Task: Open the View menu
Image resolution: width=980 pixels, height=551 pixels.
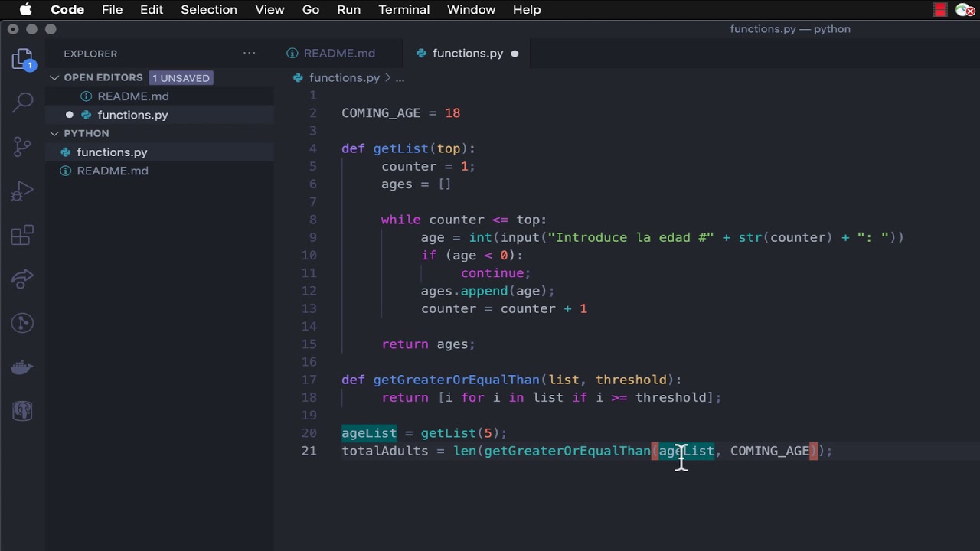Action: [269, 9]
